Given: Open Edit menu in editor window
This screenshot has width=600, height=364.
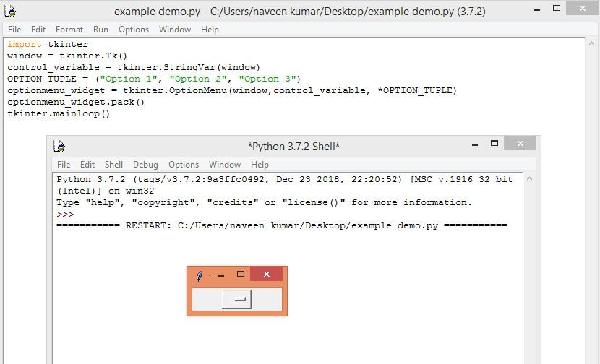Looking at the screenshot, I should 38,30.
